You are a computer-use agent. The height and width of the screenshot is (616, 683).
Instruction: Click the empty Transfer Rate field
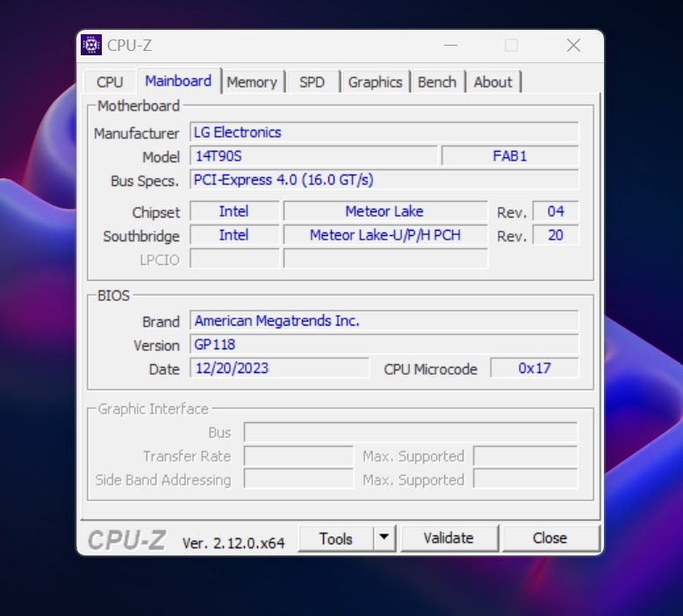298,456
